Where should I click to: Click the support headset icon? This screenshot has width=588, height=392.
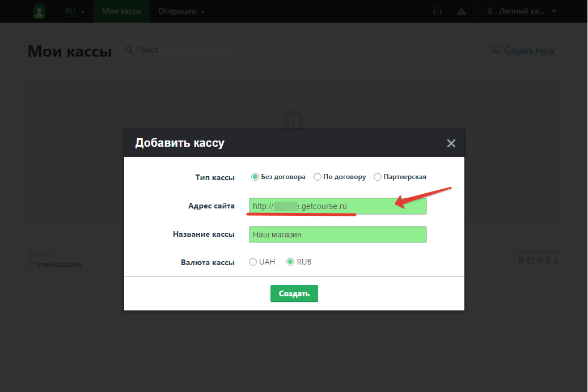coord(437,11)
